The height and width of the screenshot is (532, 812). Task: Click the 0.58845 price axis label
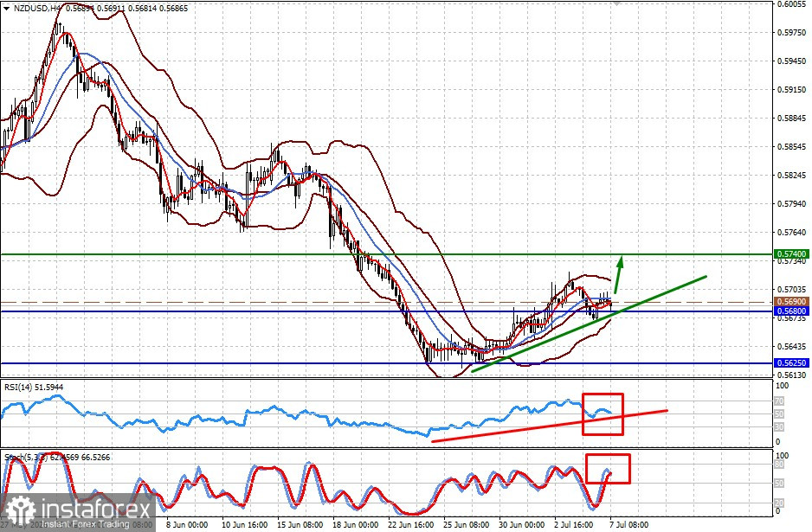coord(792,118)
